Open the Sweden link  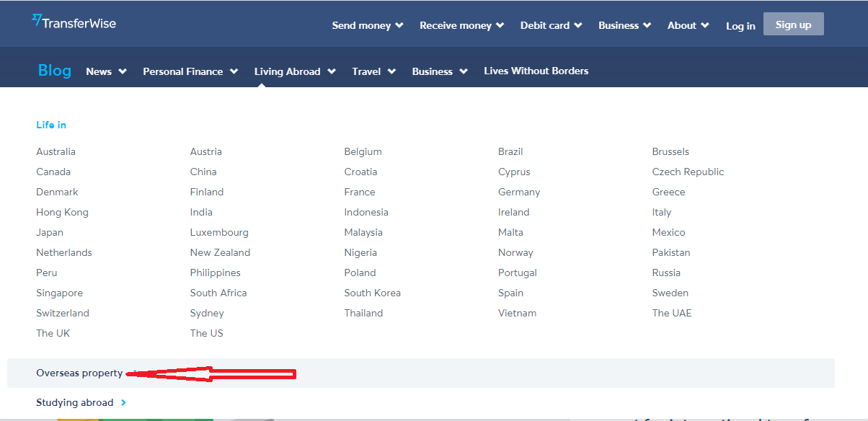(670, 293)
